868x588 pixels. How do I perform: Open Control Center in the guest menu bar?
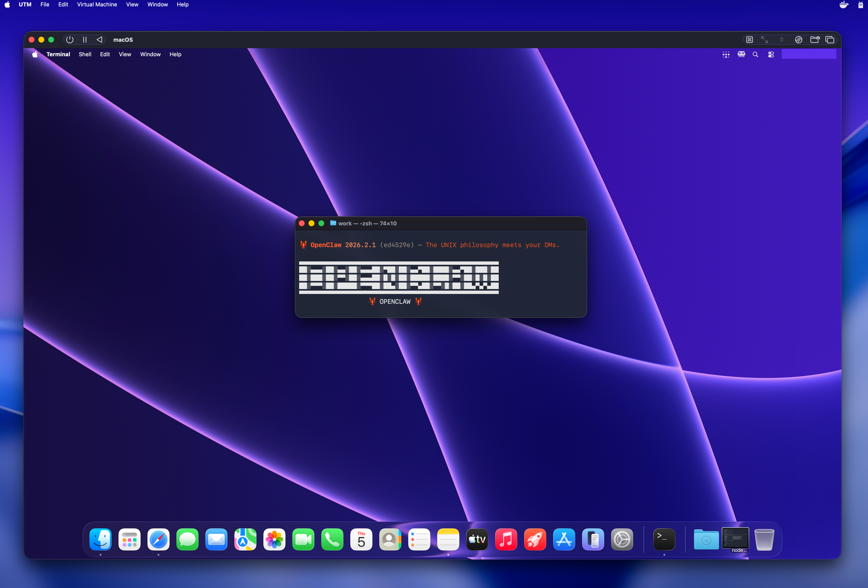[x=771, y=55]
